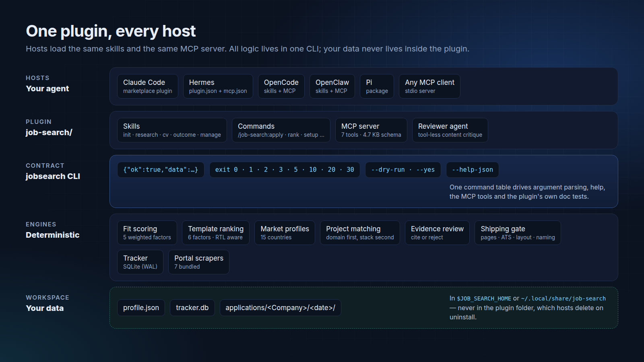
Task: Click the "jobsearch CLI" row label
Action: point(53,176)
